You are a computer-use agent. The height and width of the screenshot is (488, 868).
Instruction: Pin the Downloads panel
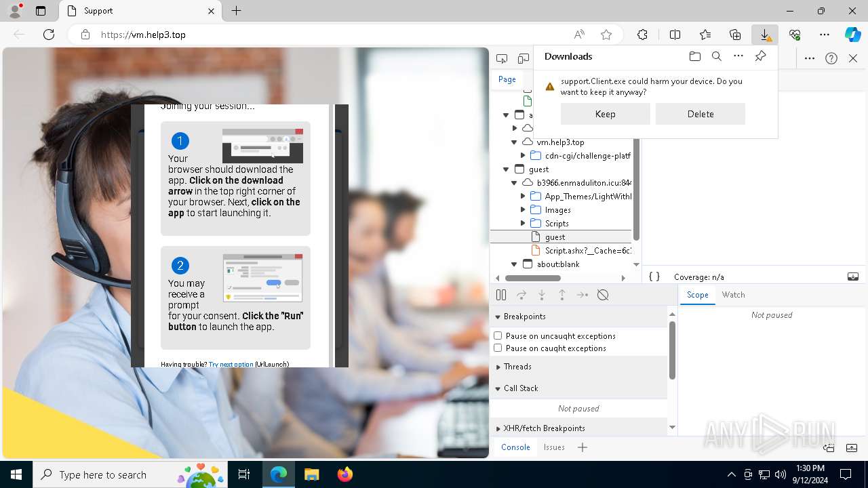[x=760, y=56]
